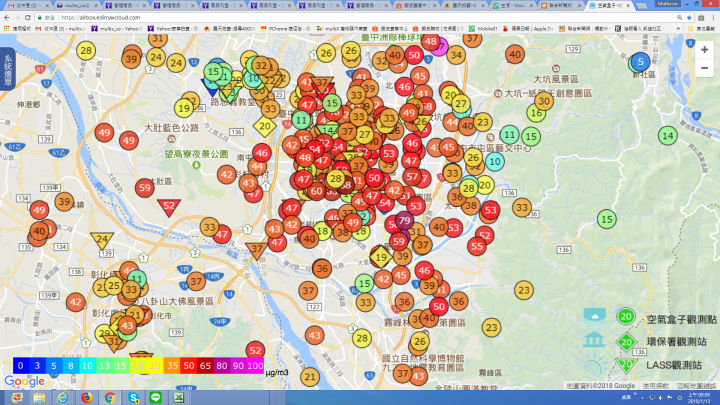Go back with browser back arrow

[x=6, y=17]
